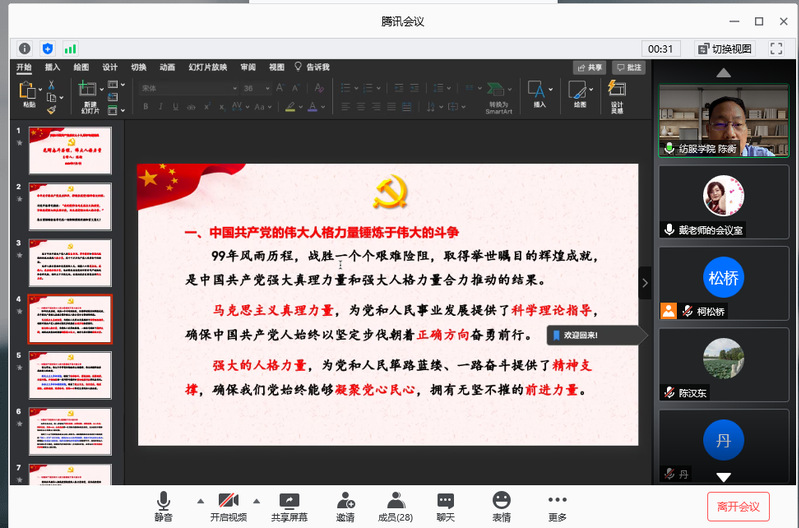This screenshot has height=528, width=799.
Task: Open the 幻灯片放映 ribbon tab
Action: coord(208,68)
